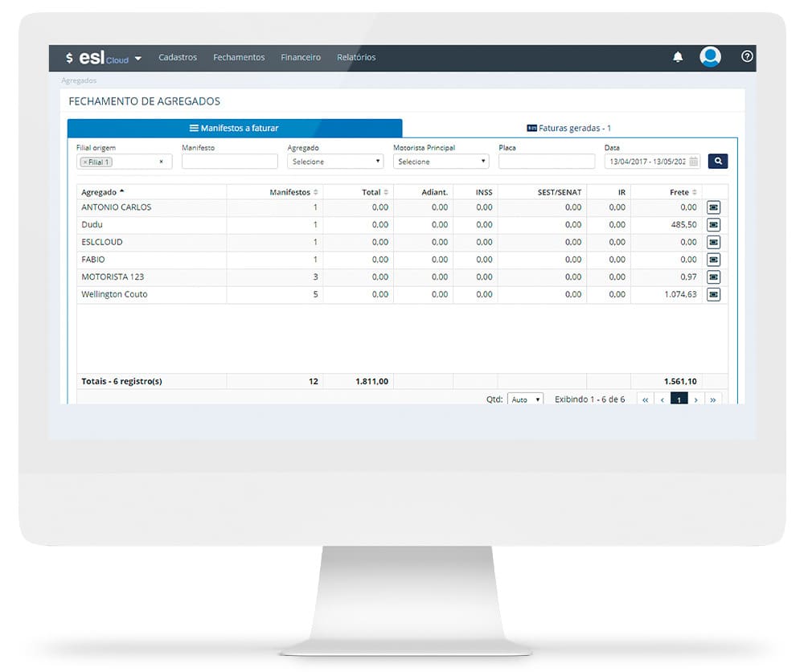
Task: Go to the last page of results
Action: tap(712, 400)
